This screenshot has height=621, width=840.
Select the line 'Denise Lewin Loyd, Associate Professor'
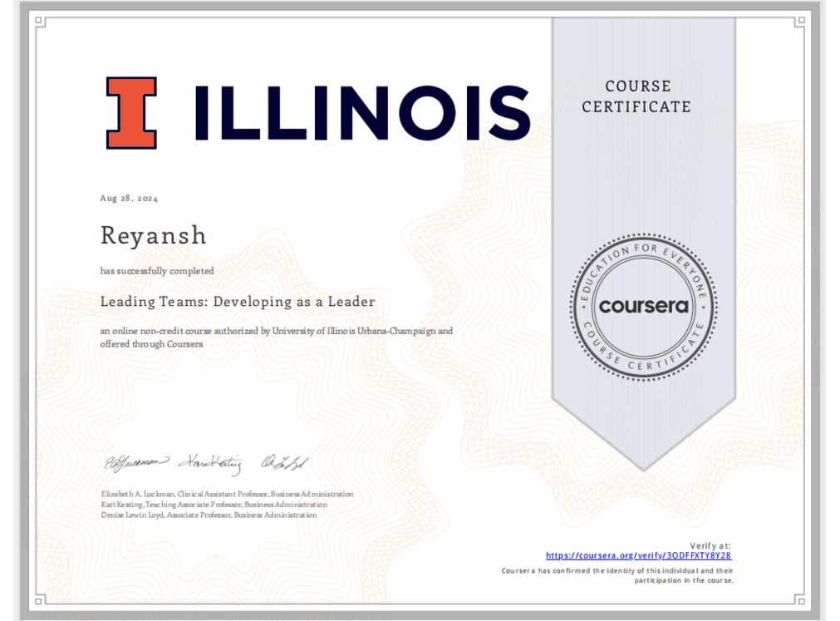coord(209,515)
